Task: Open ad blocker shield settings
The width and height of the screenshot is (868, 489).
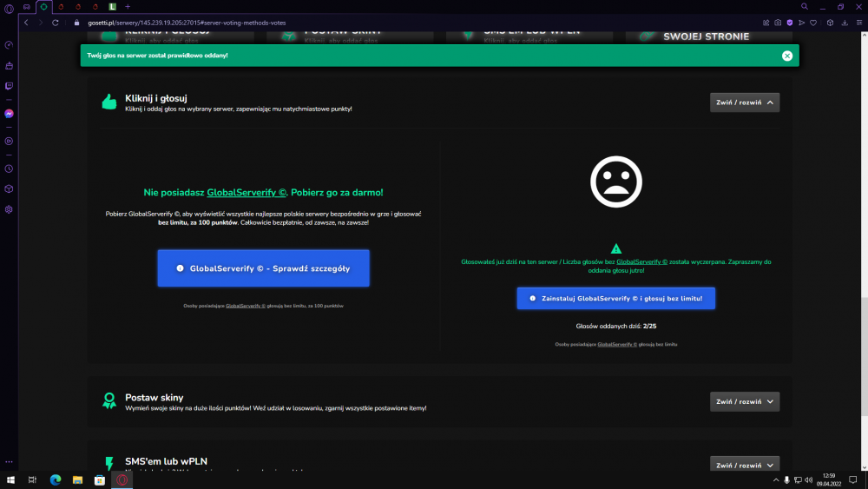Action: point(789,23)
